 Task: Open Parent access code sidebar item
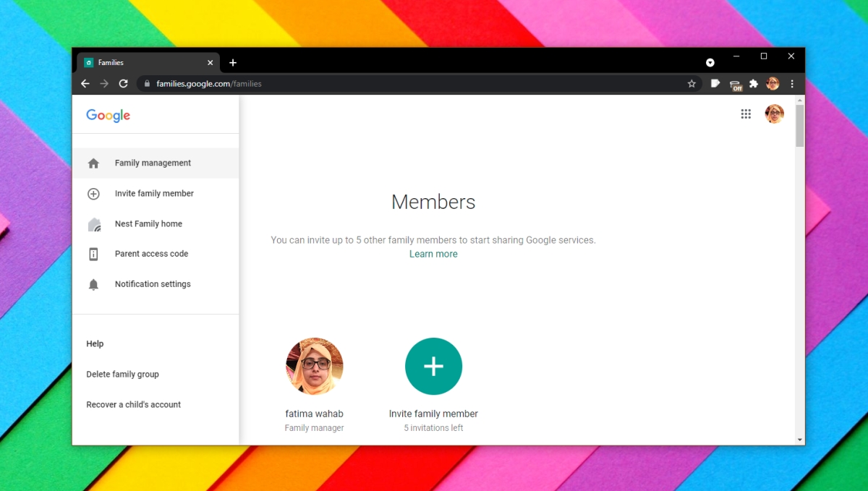click(x=156, y=254)
